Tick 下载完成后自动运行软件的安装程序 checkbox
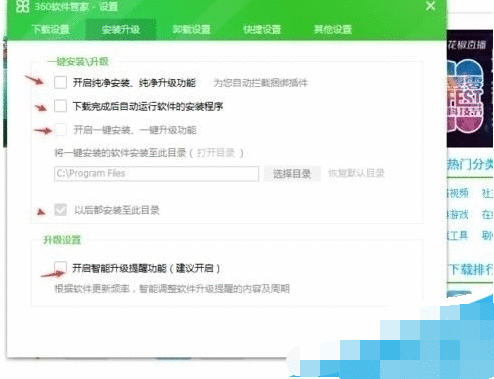This screenshot has width=494, height=379. [x=60, y=106]
